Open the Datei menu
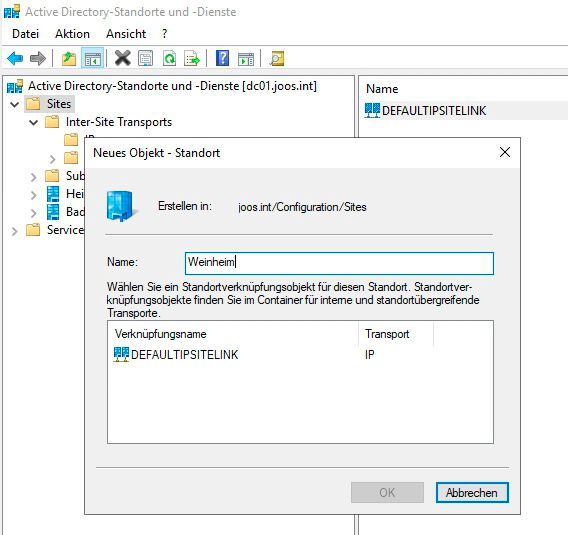This screenshot has height=535, width=568. click(x=25, y=34)
